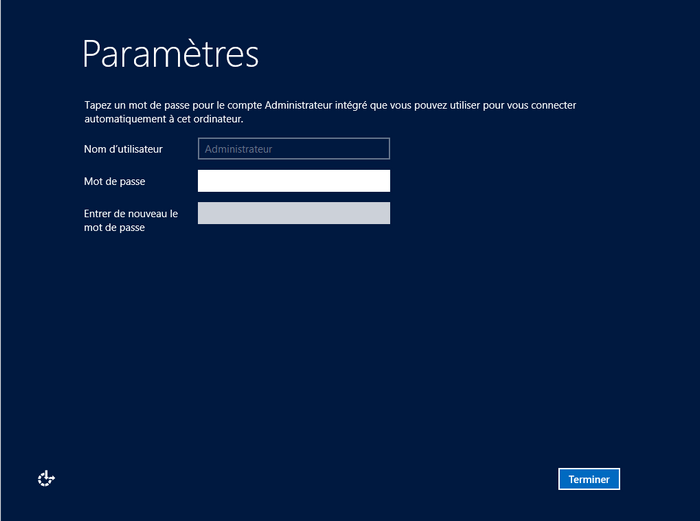Click the 'Mot de passe' label
The image size is (700, 521).
click(x=114, y=181)
